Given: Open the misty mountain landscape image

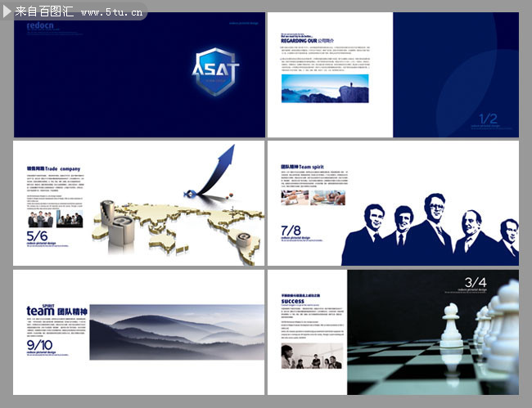Looking at the screenshot, I should pyautogui.click(x=177, y=332).
